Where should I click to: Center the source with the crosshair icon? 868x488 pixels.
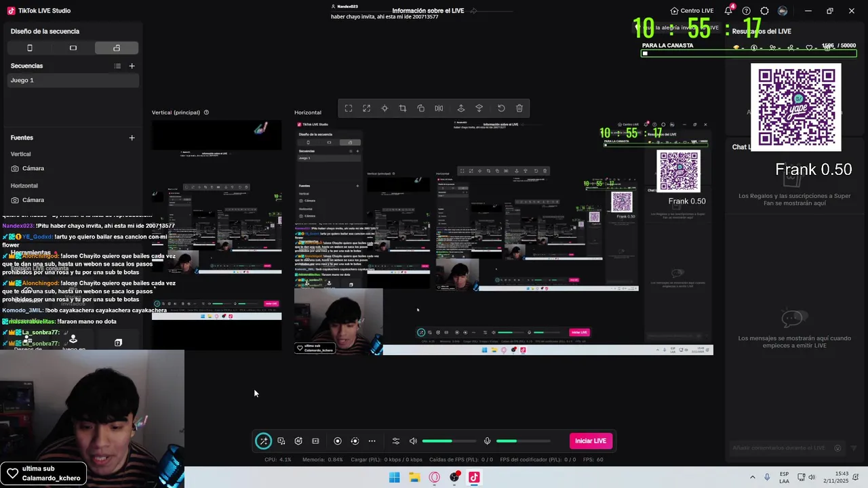384,108
